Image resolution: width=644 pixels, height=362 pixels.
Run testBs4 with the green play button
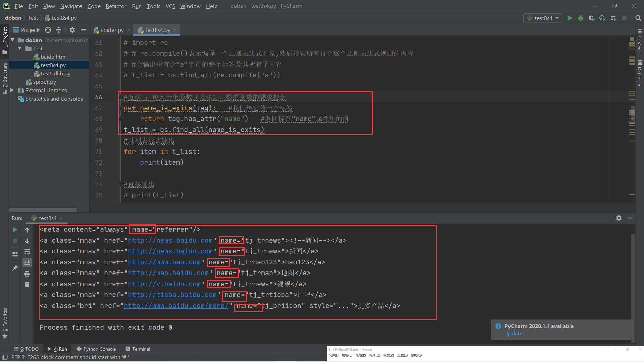point(570,18)
